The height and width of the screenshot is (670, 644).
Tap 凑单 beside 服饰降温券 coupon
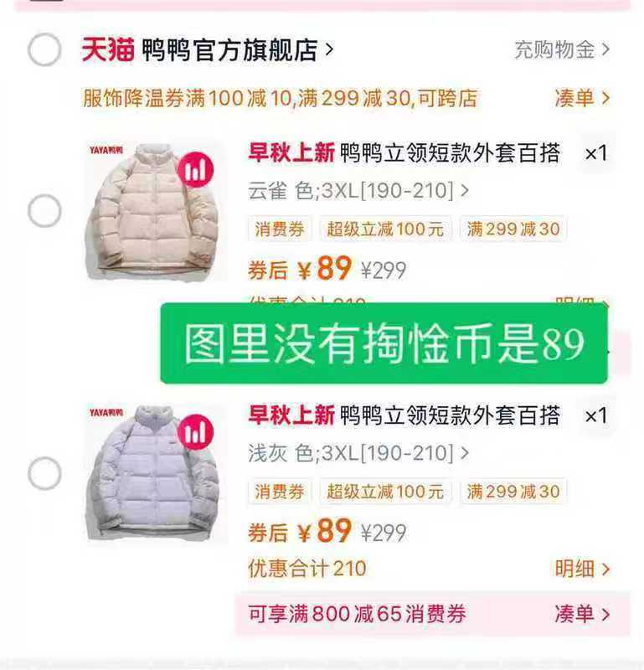[582, 98]
